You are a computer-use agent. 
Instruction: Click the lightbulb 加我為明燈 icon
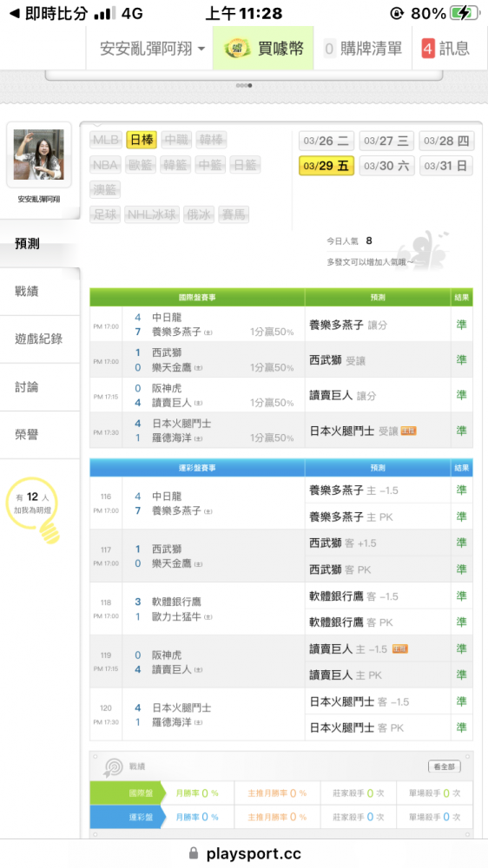pos(35,510)
